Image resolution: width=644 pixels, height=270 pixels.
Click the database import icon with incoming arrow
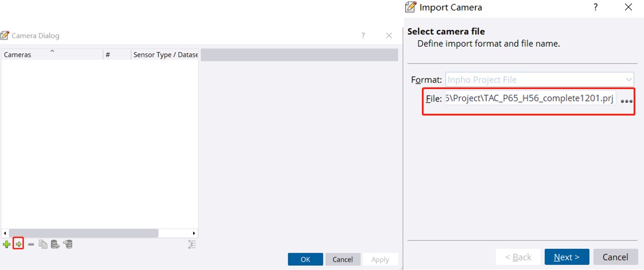[x=68, y=244]
